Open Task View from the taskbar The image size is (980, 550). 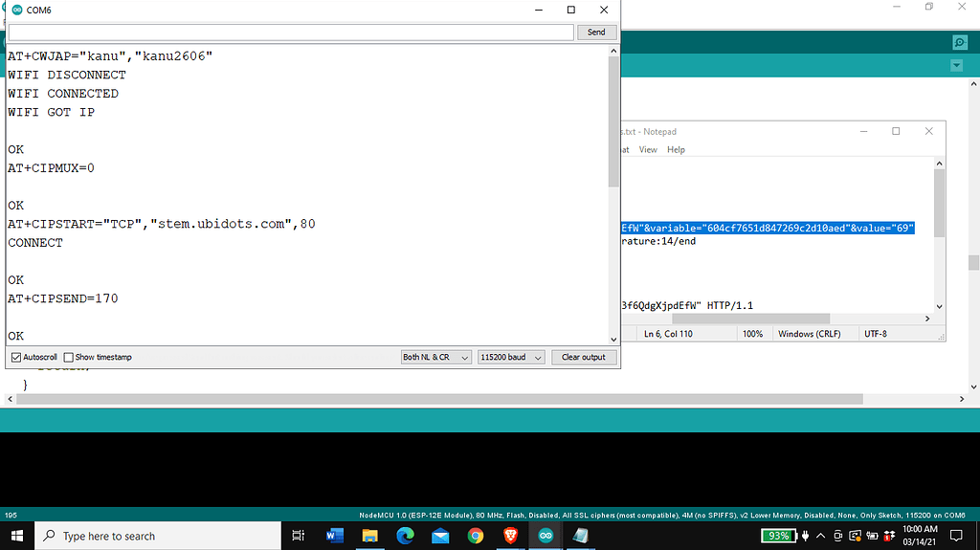(x=299, y=536)
